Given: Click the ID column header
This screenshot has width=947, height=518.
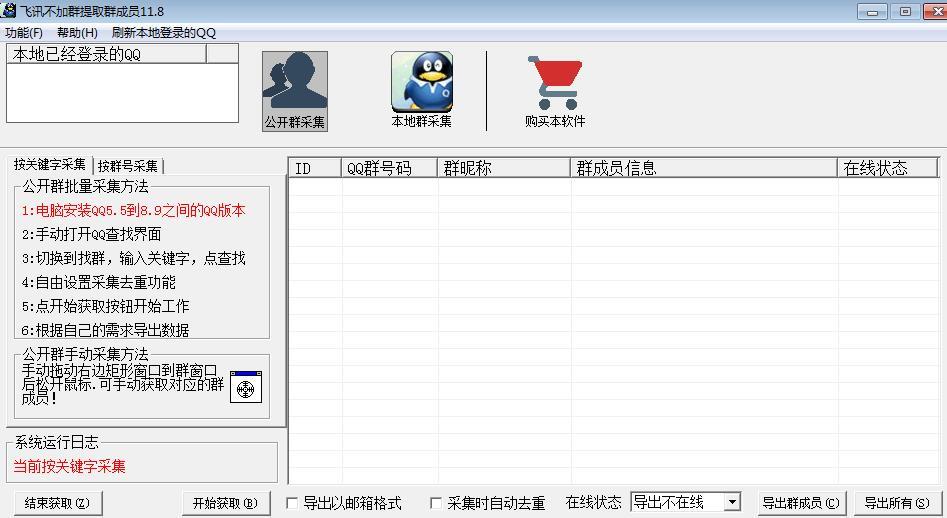Looking at the screenshot, I should point(315,168).
